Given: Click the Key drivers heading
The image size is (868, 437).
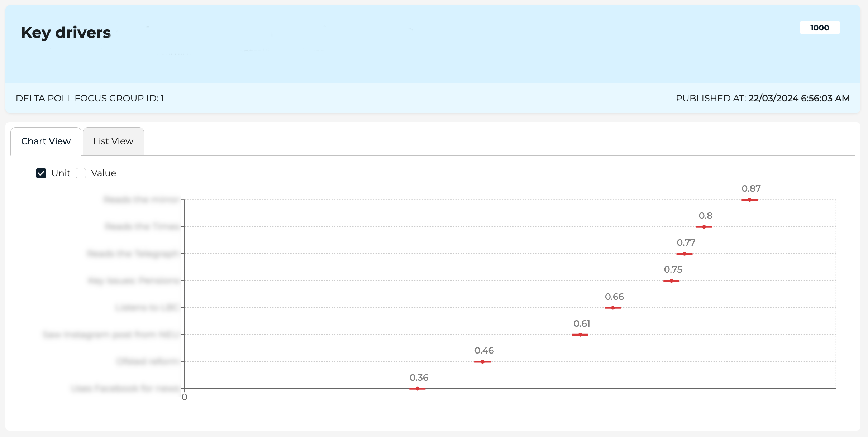Looking at the screenshot, I should (66, 33).
